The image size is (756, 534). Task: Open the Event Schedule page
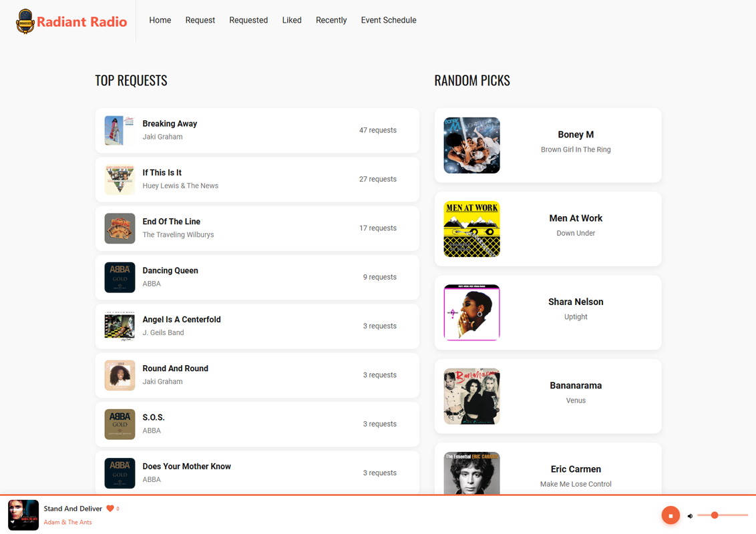[388, 20]
